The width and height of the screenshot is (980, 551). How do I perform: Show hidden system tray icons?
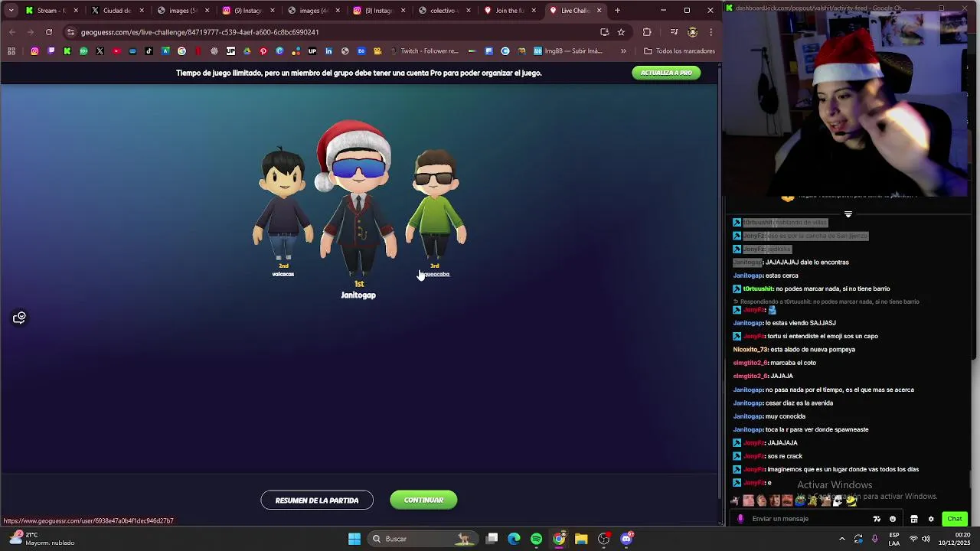click(x=842, y=539)
